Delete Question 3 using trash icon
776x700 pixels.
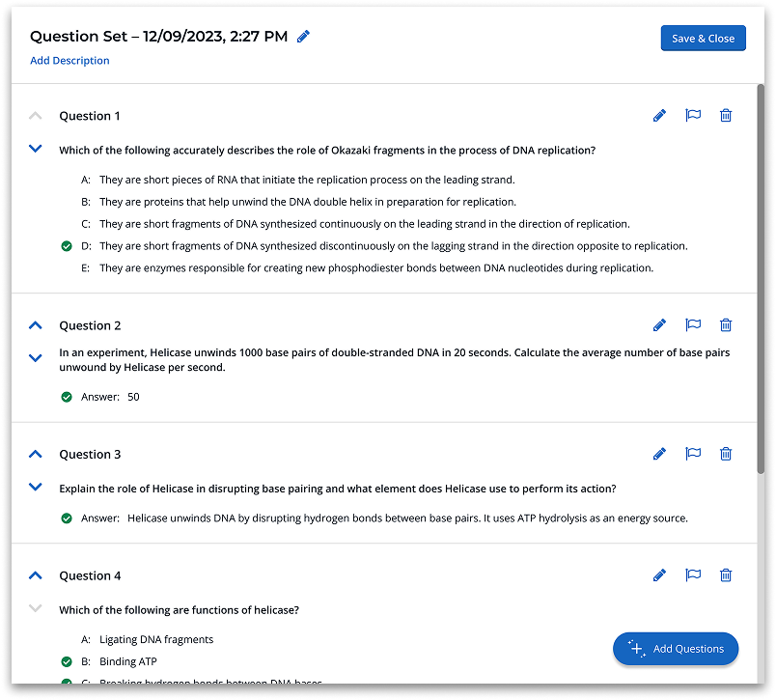pos(726,454)
